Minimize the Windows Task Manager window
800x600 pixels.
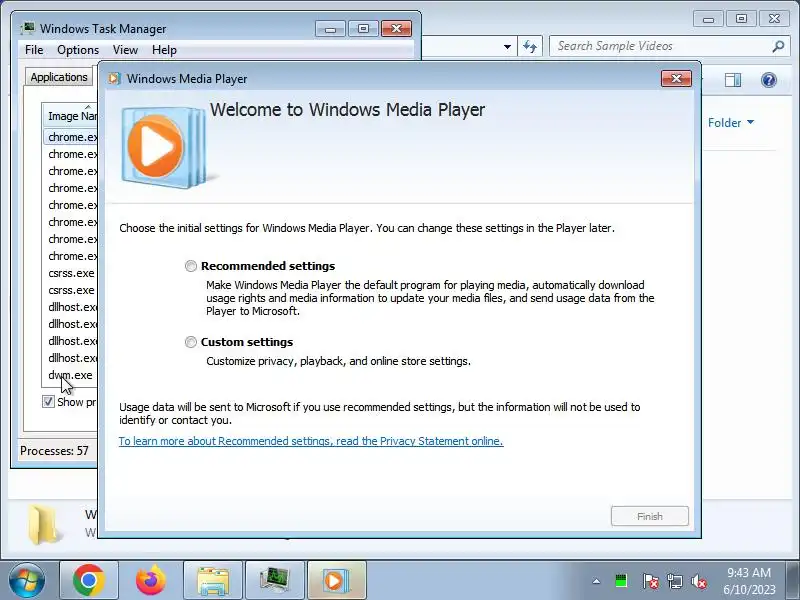click(x=330, y=29)
